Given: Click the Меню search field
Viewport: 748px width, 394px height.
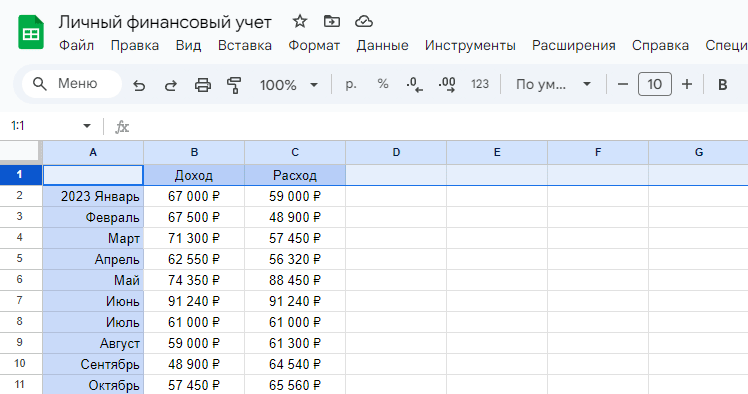Looking at the screenshot, I should click(x=72, y=84).
